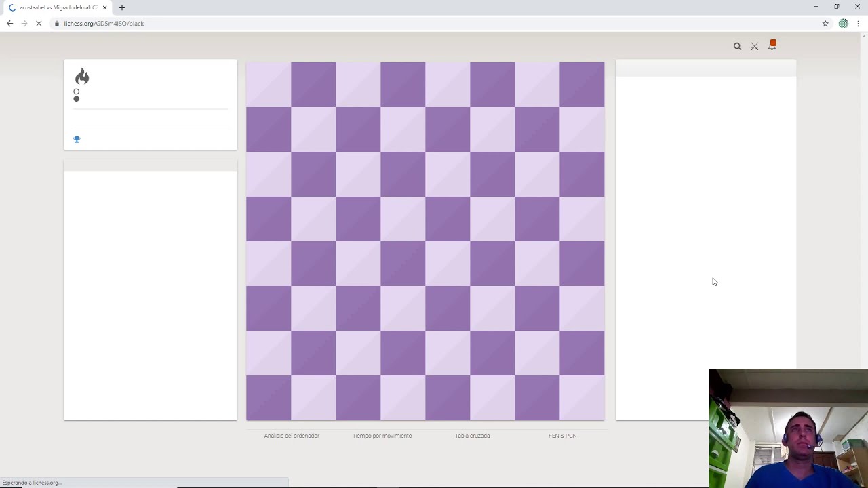Open the Análisis del ordenador tab
Screen dimensions: 868x488
pyautogui.click(x=292, y=436)
